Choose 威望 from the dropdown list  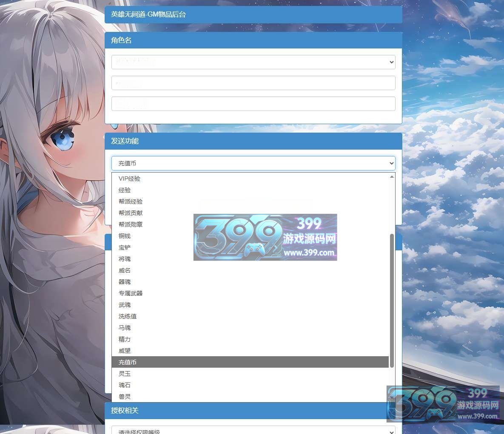[250, 351]
